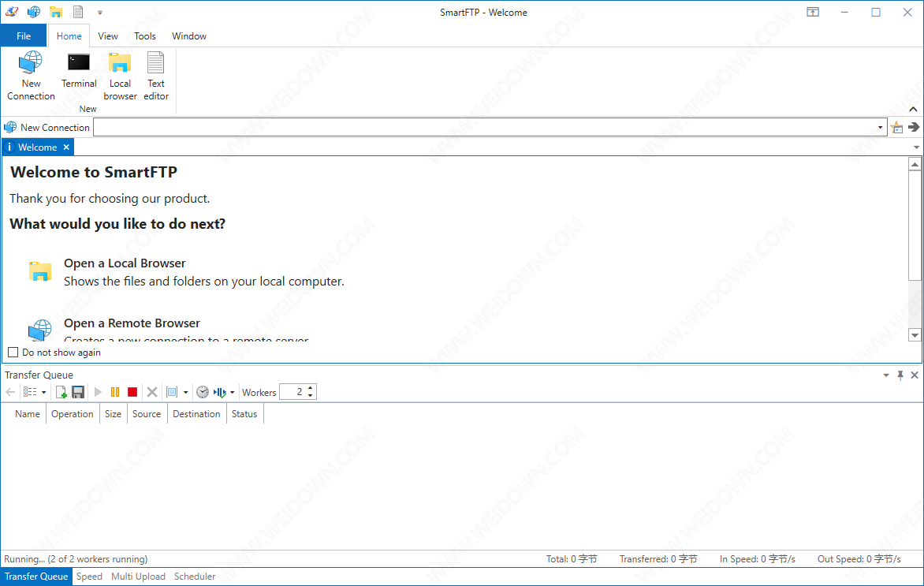924x586 pixels.
Task: Click the Workers count input field
Action: [x=292, y=392]
